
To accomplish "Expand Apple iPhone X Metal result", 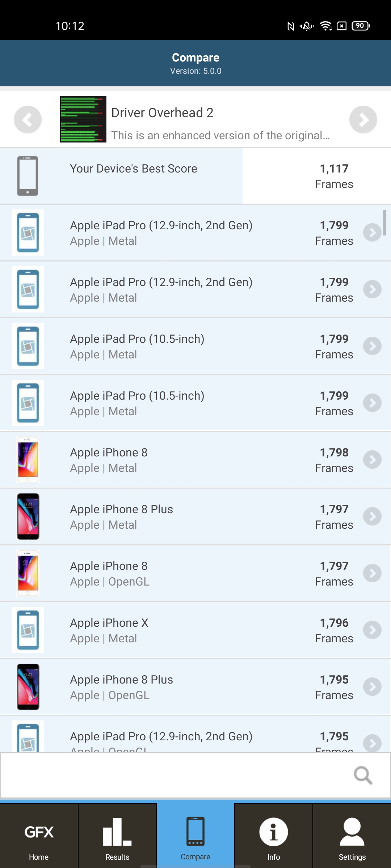I will (372, 630).
